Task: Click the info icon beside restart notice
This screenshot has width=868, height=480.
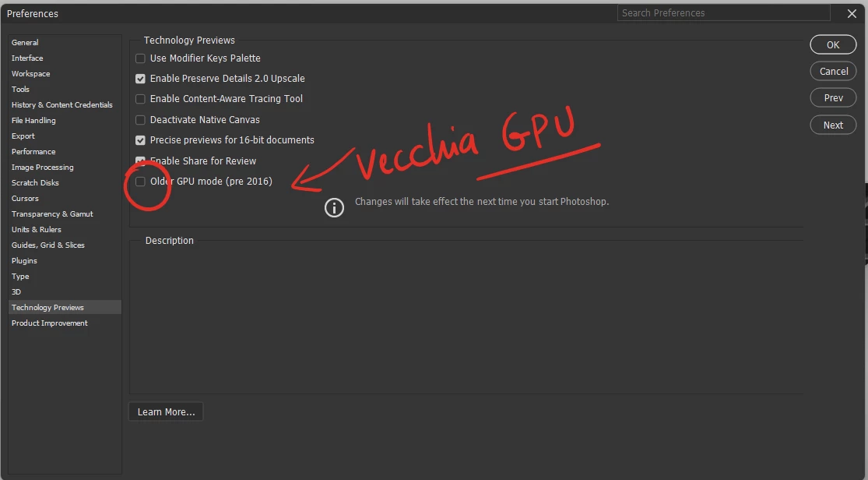Action: [x=334, y=208]
